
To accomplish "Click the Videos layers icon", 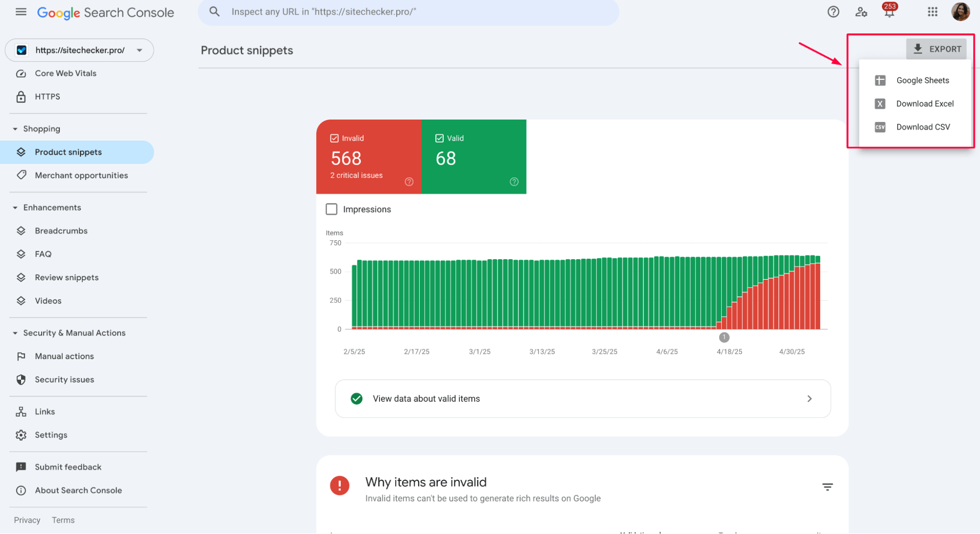I will [21, 301].
